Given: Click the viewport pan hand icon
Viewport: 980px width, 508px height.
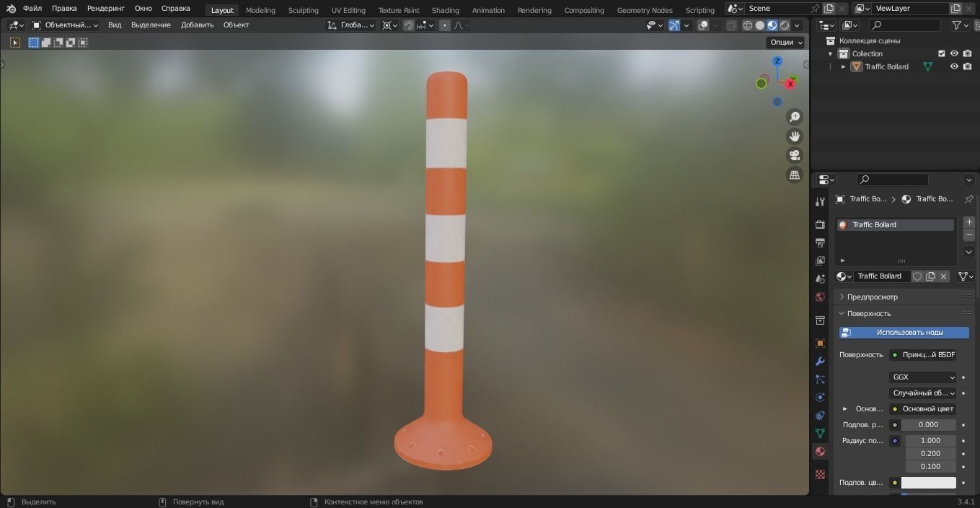Looking at the screenshot, I should [x=795, y=136].
